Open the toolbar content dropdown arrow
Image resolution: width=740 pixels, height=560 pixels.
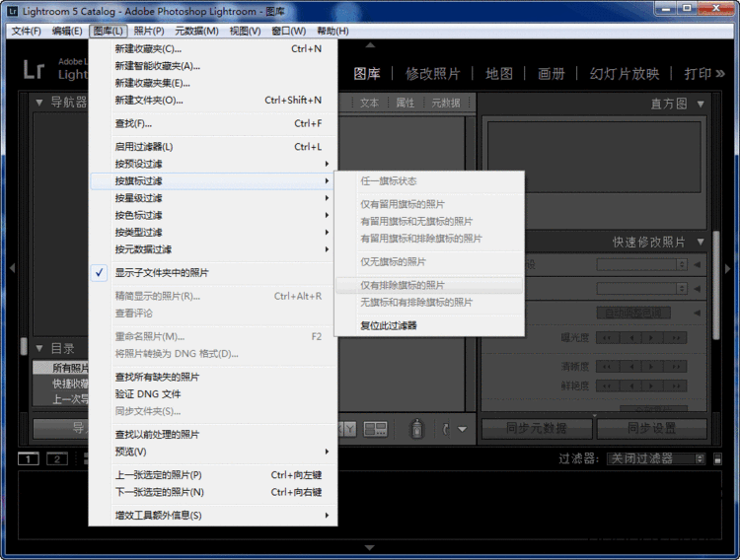463,429
